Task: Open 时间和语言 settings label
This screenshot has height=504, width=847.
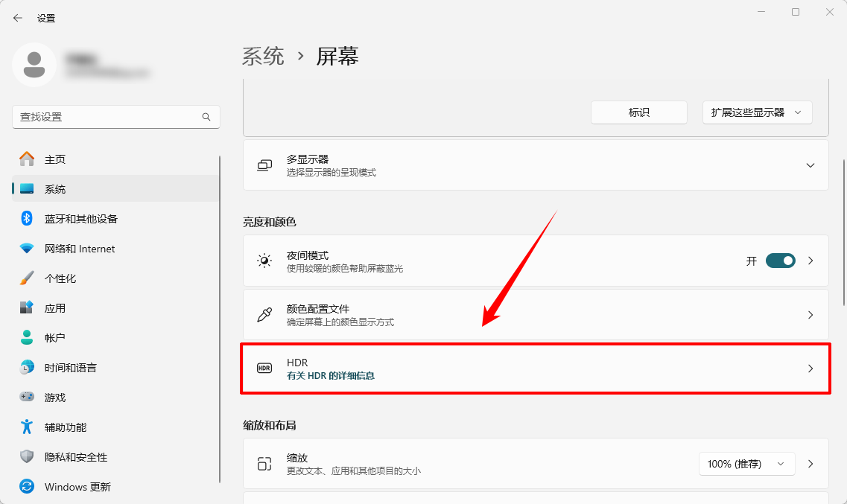Action: 70,368
